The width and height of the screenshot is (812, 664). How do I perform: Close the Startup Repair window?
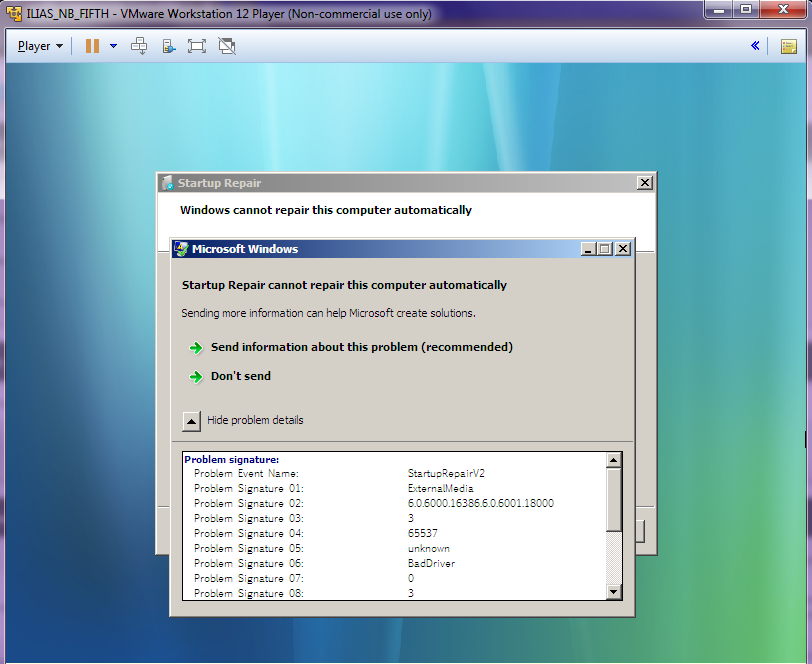click(644, 183)
